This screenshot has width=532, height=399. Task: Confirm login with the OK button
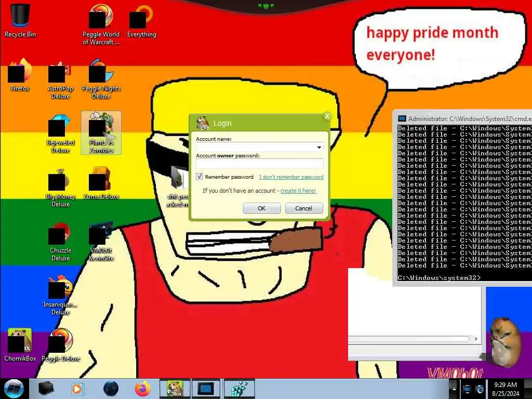click(x=262, y=208)
